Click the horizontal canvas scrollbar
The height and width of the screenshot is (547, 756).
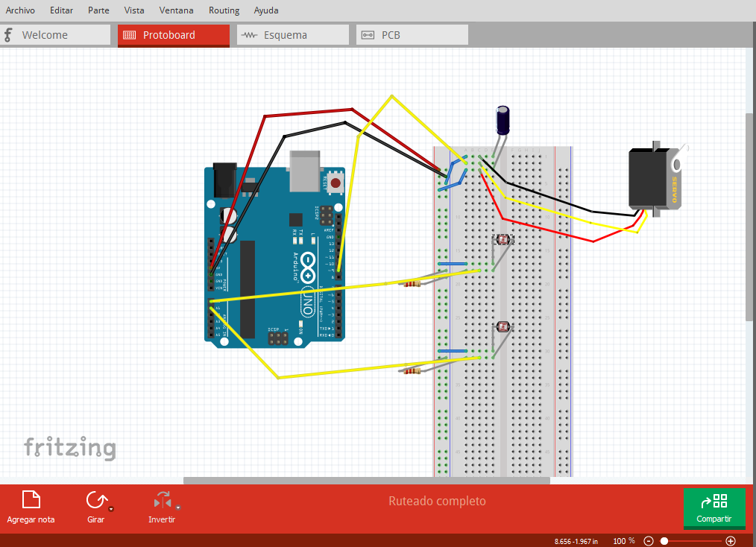click(366, 481)
